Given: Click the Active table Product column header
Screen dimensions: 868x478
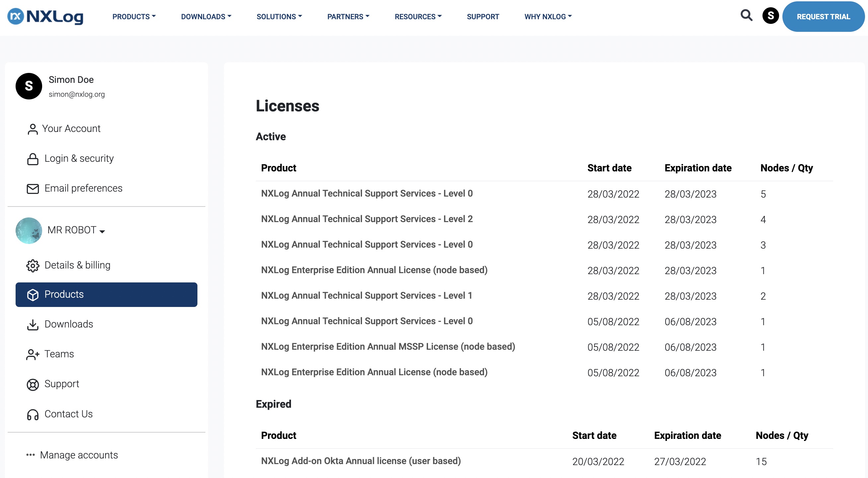Looking at the screenshot, I should [x=279, y=168].
